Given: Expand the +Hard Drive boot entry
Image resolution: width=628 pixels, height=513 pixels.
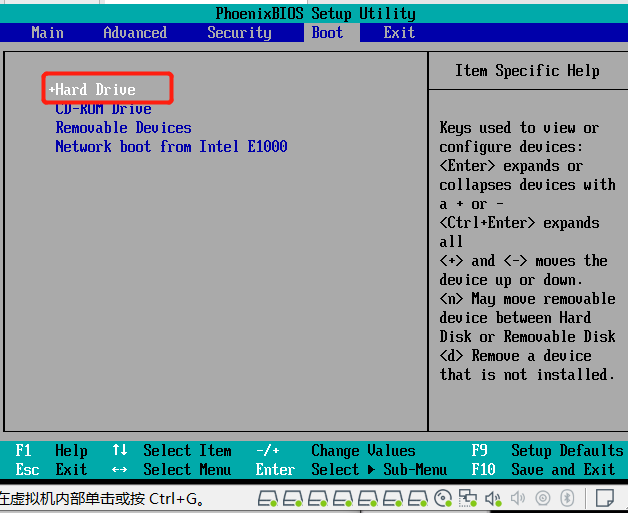Looking at the screenshot, I should tap(92, 89).
